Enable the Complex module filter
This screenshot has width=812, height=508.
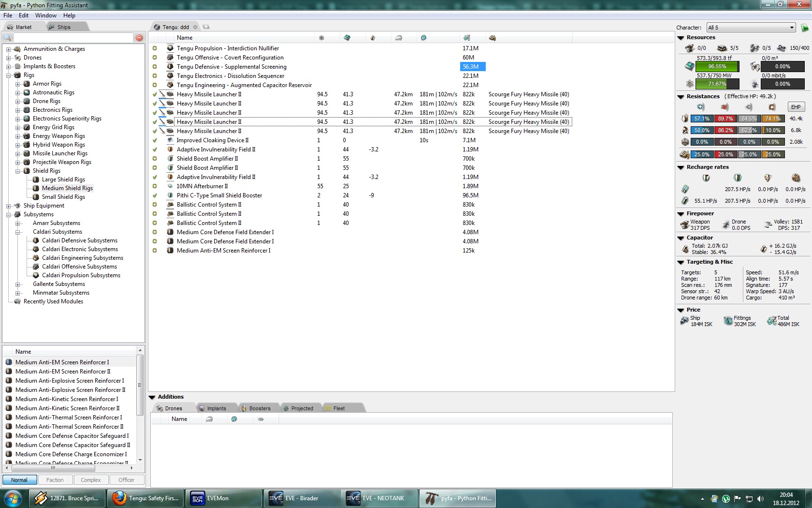pyautogui.click(x=91, y=480)
